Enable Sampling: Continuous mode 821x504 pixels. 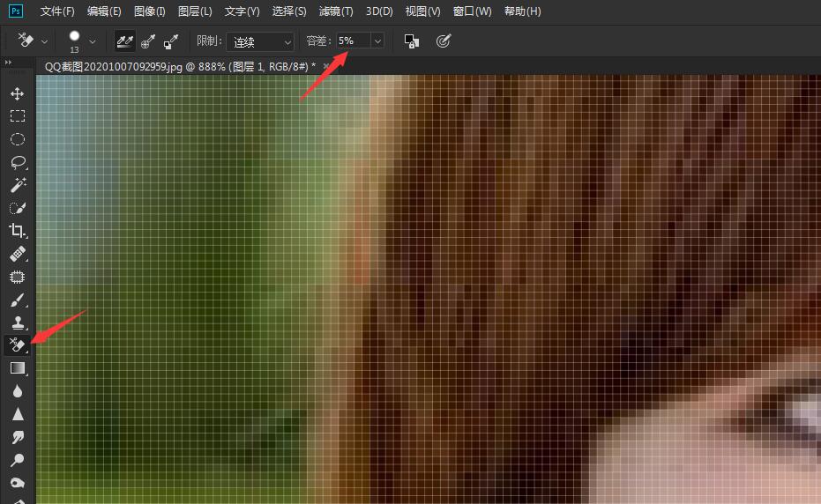click(124, 41)
